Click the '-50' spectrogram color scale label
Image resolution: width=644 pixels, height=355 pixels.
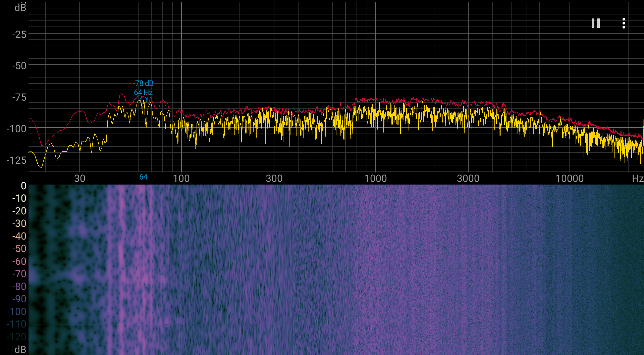(x=19, y=249)
